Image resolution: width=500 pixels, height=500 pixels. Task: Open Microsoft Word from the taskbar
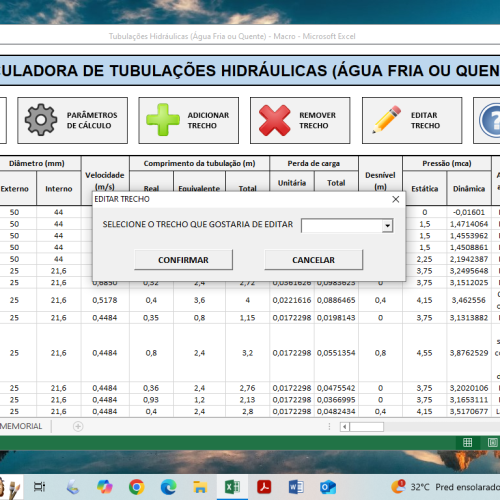point(296,487)
